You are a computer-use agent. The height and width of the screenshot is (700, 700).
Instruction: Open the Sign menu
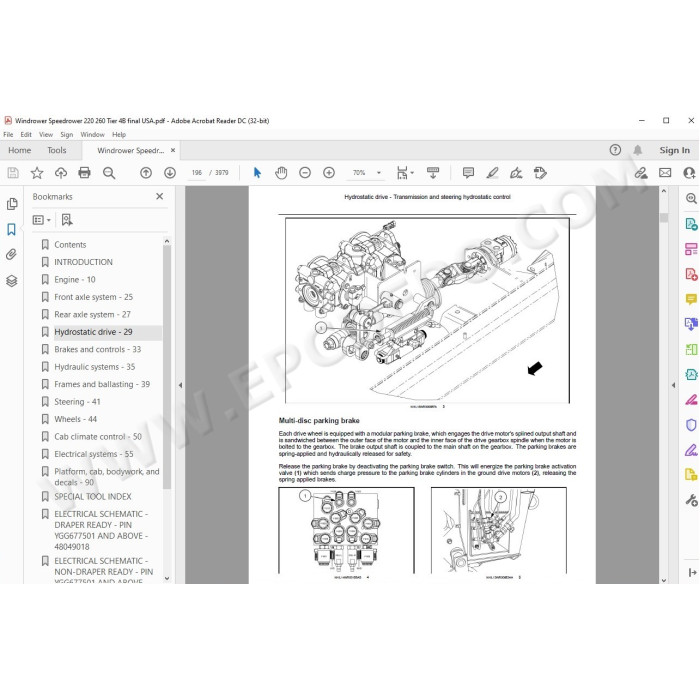coord(67,134)
